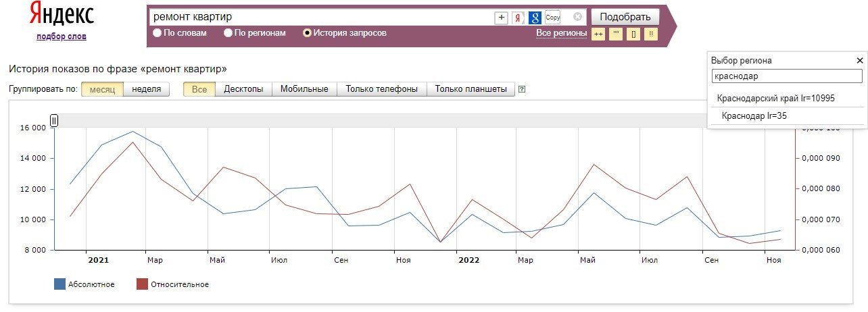Open the 'подбор слов' link
The height and width of the screenshot is (312, 868).
point(62,36)
